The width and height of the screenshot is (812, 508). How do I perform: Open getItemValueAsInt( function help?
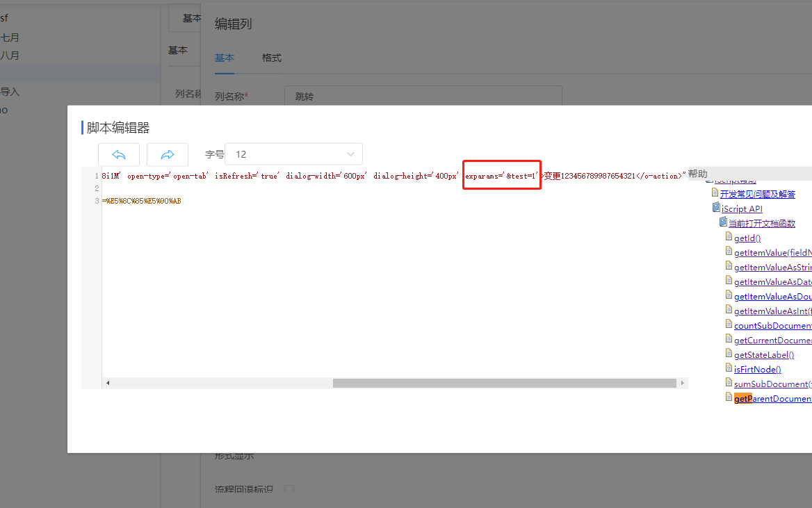click(x=772, y=311)
